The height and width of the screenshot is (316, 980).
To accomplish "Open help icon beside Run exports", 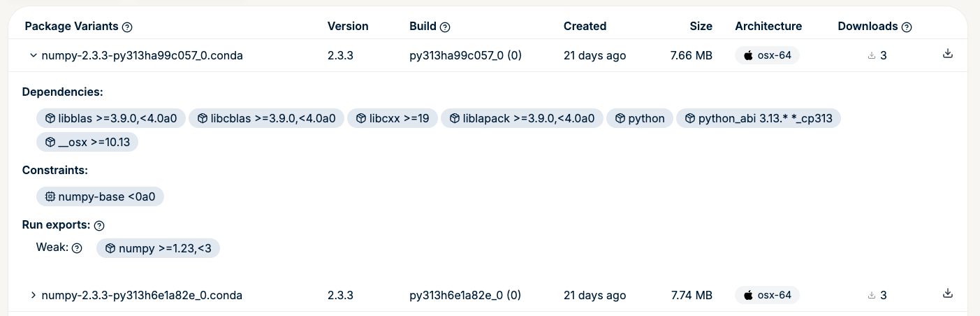I will (x=99, y=225).
